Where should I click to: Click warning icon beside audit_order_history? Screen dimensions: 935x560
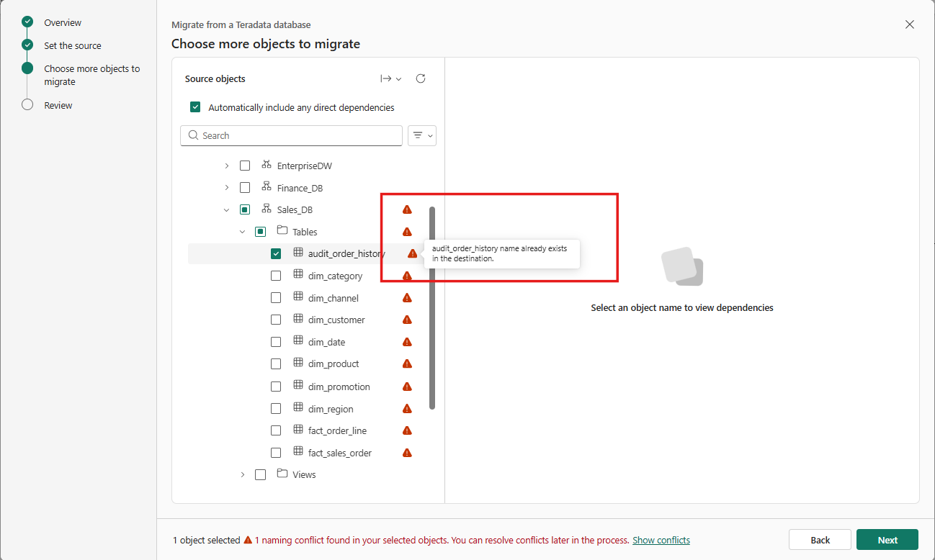412,253
